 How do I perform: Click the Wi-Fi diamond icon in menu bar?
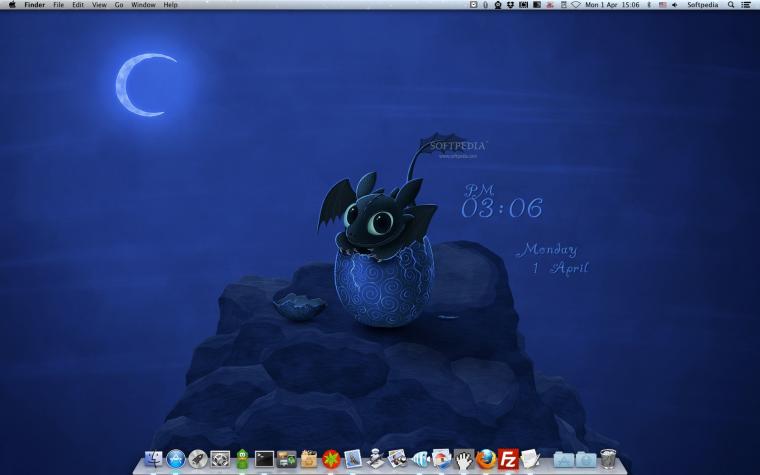[575, 5]
